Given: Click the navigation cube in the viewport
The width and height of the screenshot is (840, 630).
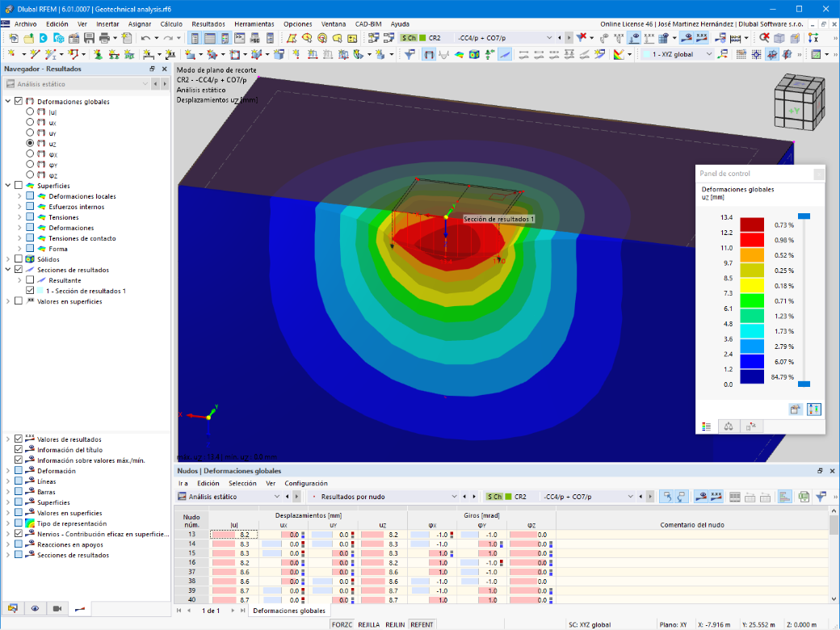Looking at the screenshot, I should coord(800,101).
